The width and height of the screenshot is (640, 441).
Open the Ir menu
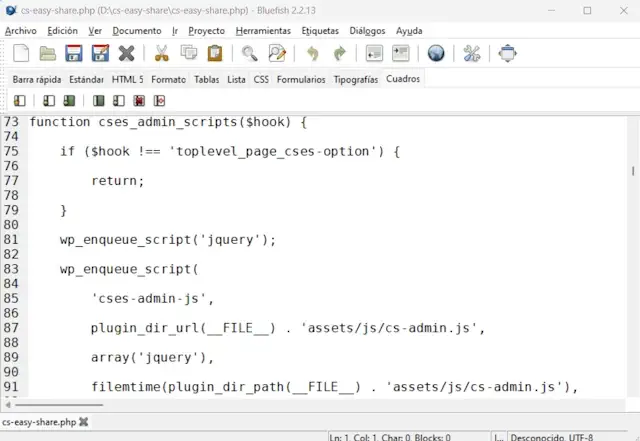[175, 31]
